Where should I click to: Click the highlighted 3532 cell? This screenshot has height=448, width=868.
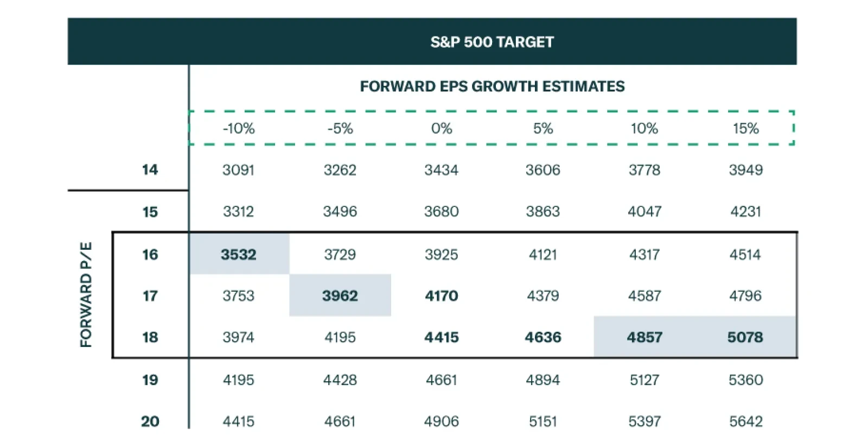(x=238, y=254)
